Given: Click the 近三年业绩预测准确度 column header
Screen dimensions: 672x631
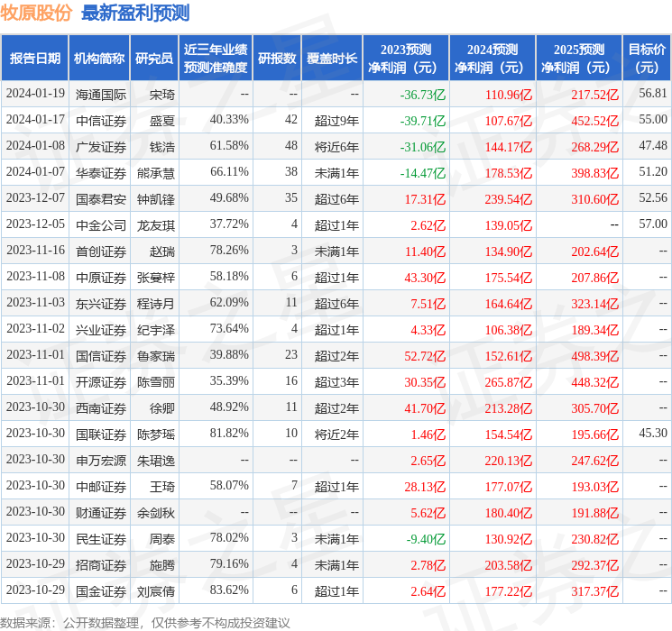Looking at the screenshot, I should 216,59.
